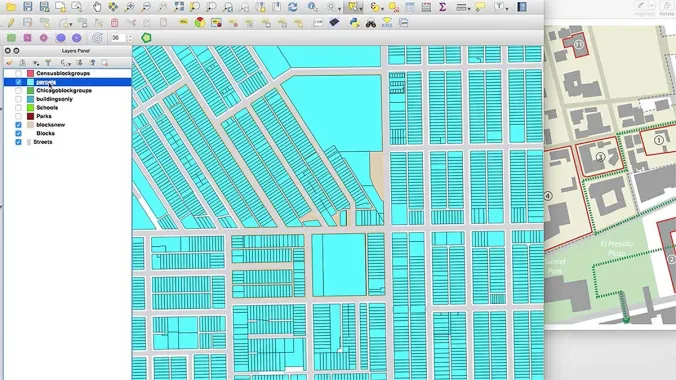Click the Help book icon
This screenshot has height=380, width=676.
tap(522, 7)
